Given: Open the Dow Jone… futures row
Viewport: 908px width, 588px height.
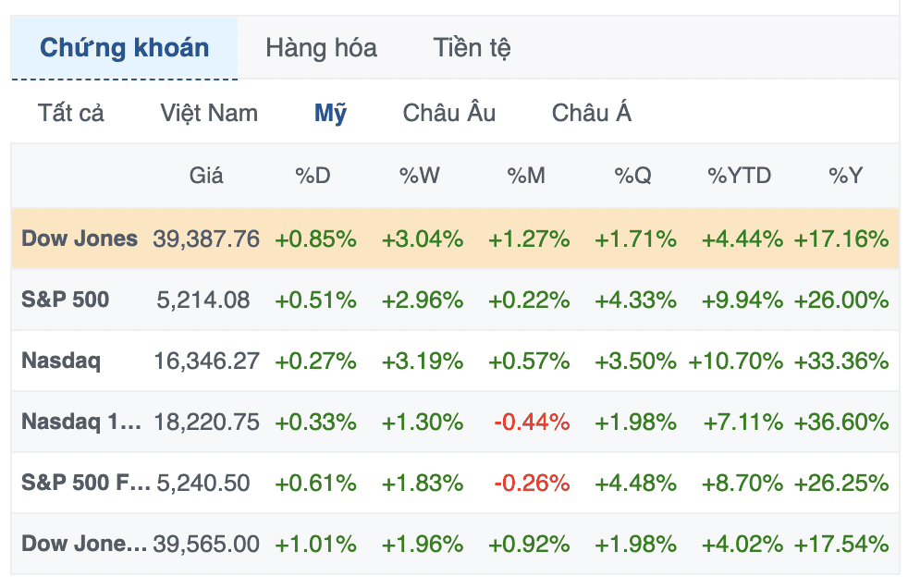Looking at the screenshot, I should pyautogui.click(x=455, y=544).
